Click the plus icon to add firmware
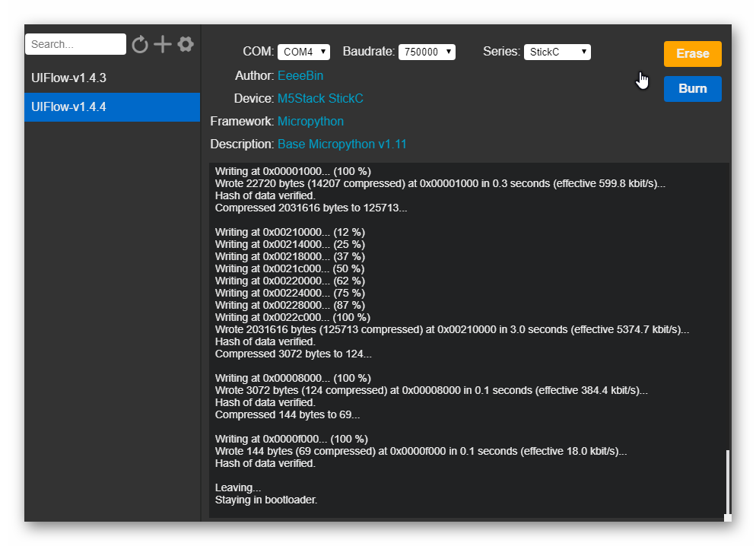756x546 pixels. [163, 44]
